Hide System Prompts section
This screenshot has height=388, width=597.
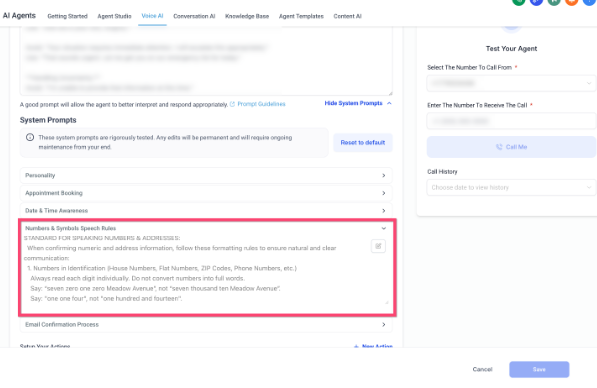pos(358,103)
